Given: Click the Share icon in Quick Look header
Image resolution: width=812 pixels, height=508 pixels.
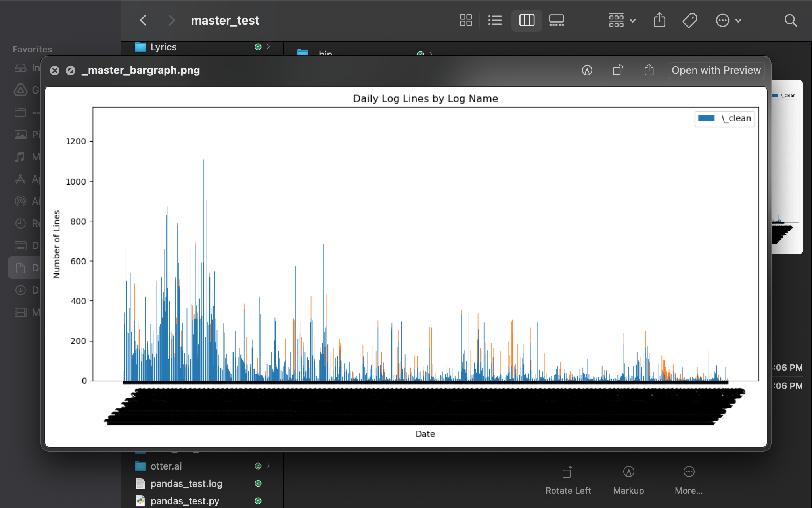Looking at the screenshot, I should coord(649,70).
